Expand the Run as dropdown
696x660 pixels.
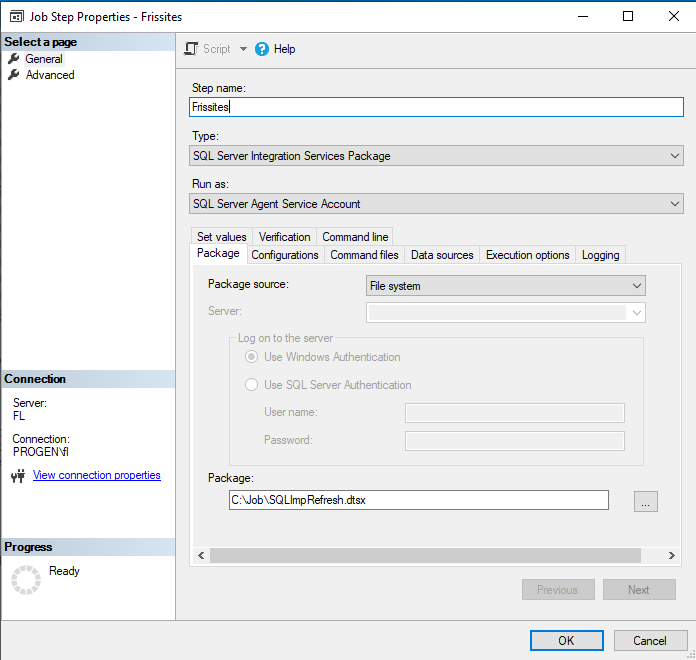point(675,204)
